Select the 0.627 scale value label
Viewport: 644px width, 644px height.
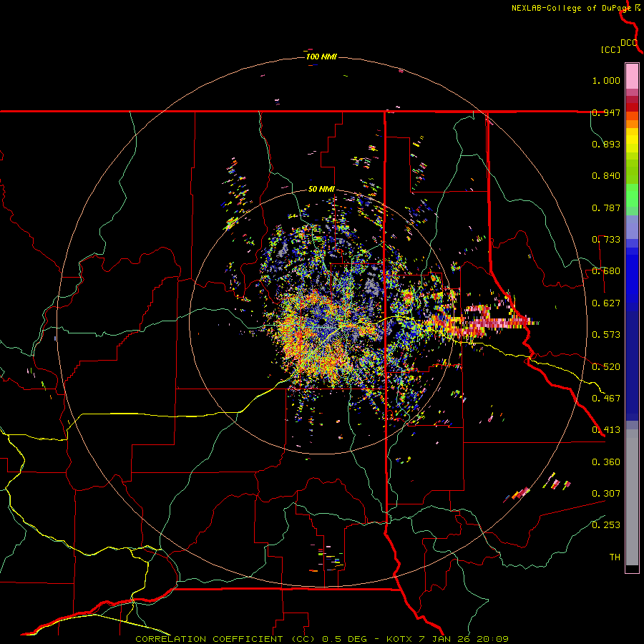[x=606, y=303]
